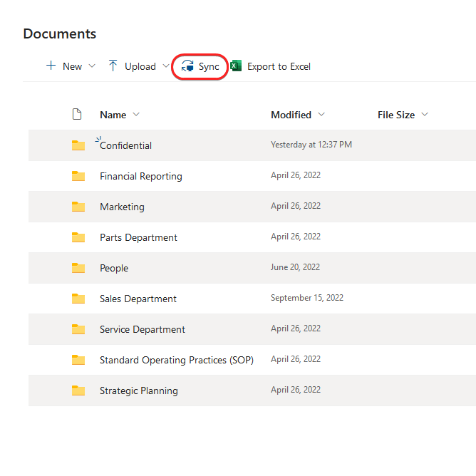
Task: Open the Financial Reporting folder
Action: pos(140,176)
